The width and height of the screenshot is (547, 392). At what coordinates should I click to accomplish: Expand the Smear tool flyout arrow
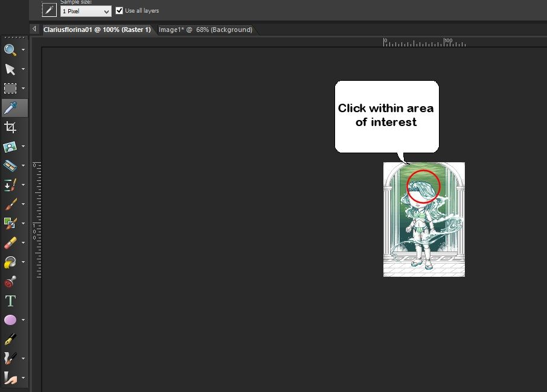tap(23, 378)
